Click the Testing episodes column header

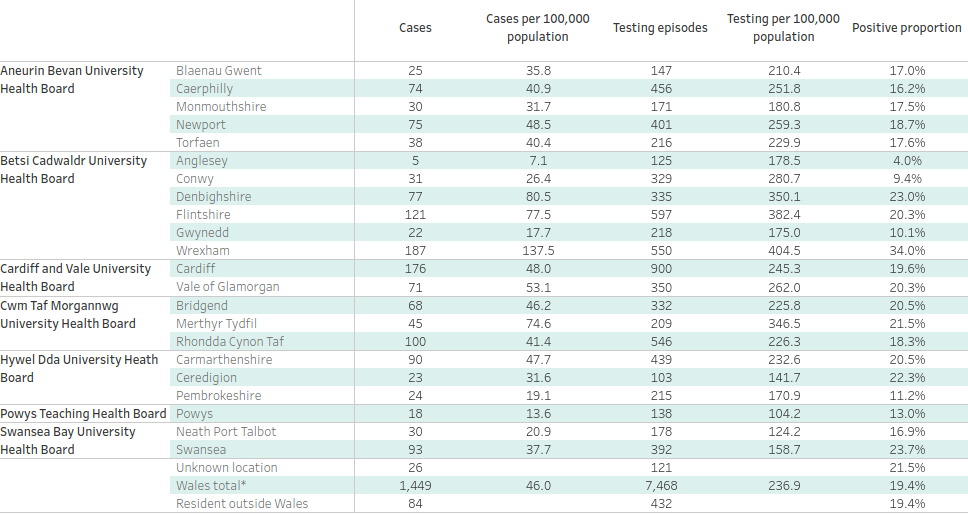pos(660,28)
